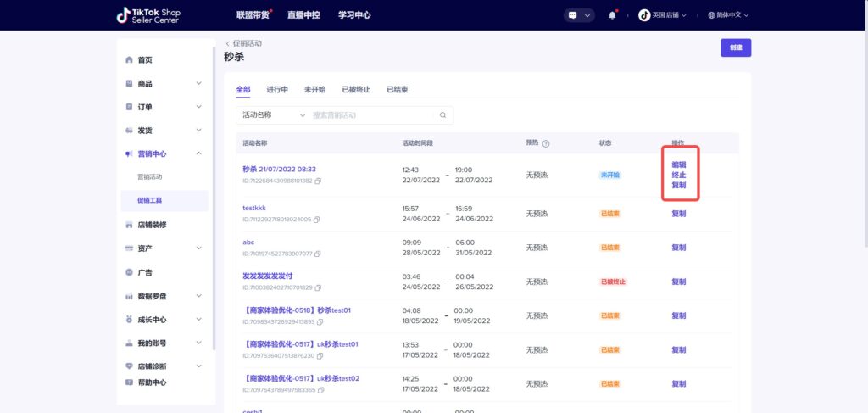Click the 首页 home icon in sidebar
Viewport: 868px width, 413px height.
click(129, 60)
